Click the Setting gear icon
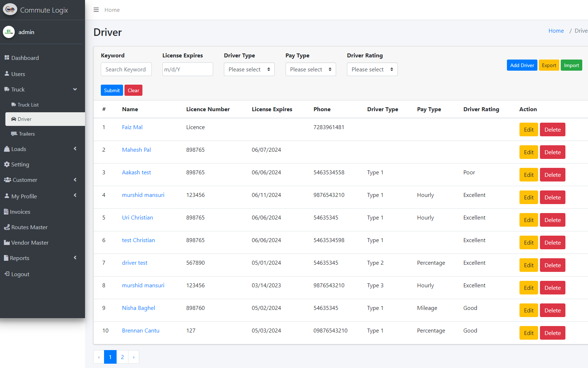Screen dimensions: 588x368 pyautogui.click(x=6, y=164)
